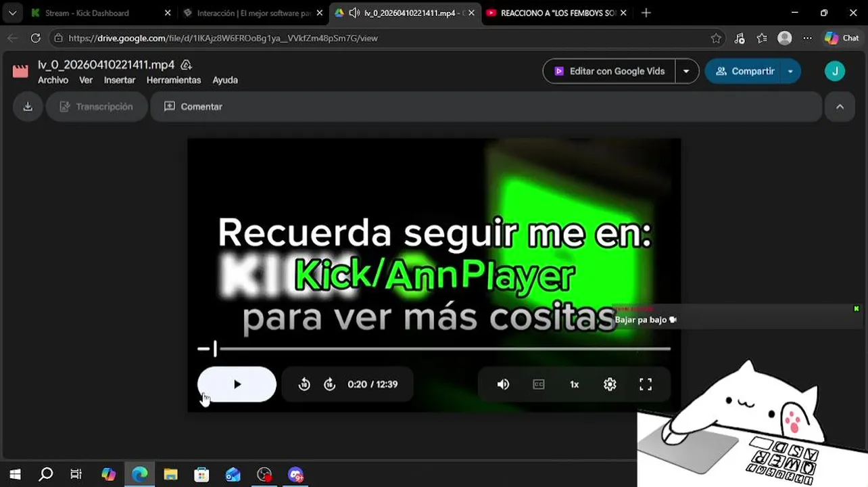Open Copilot from the taskbar
The width and height of the screenshot is (868, 487).
click(x=109, y=475)
